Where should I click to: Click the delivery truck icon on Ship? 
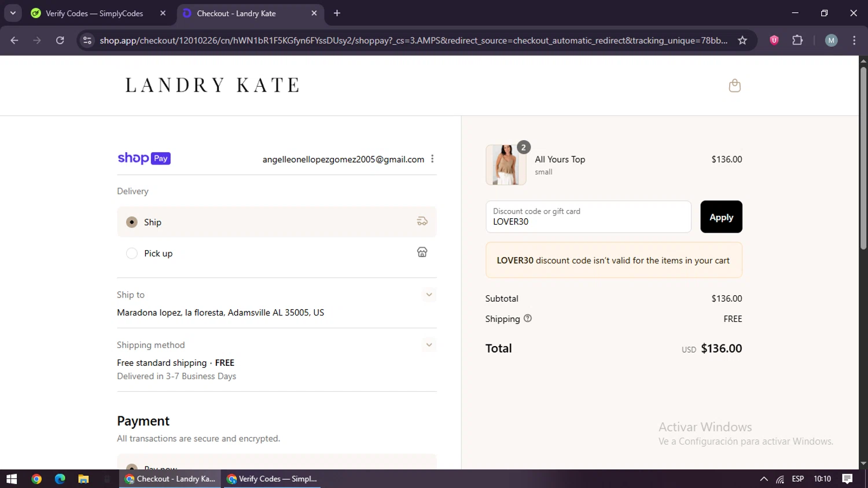point(422,221)
